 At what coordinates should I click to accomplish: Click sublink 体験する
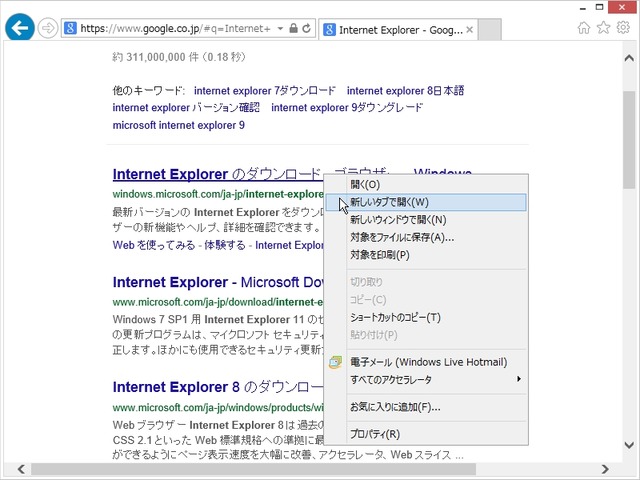[225, 245]
